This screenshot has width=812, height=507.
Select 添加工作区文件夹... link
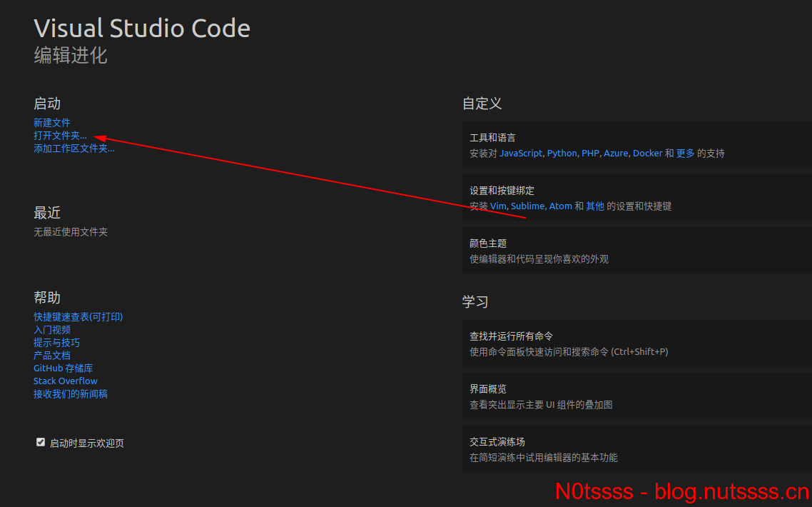coord(74,149)
